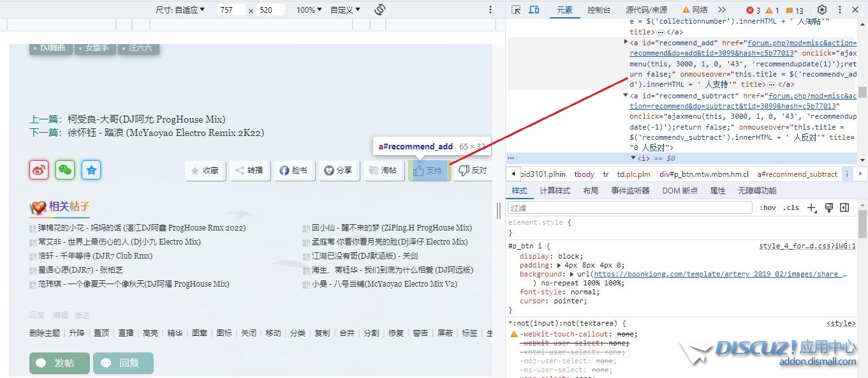Click the 收藏 favorite button
Image resolution: width=868 pixels, height=378 pixels.
[205, 170]
